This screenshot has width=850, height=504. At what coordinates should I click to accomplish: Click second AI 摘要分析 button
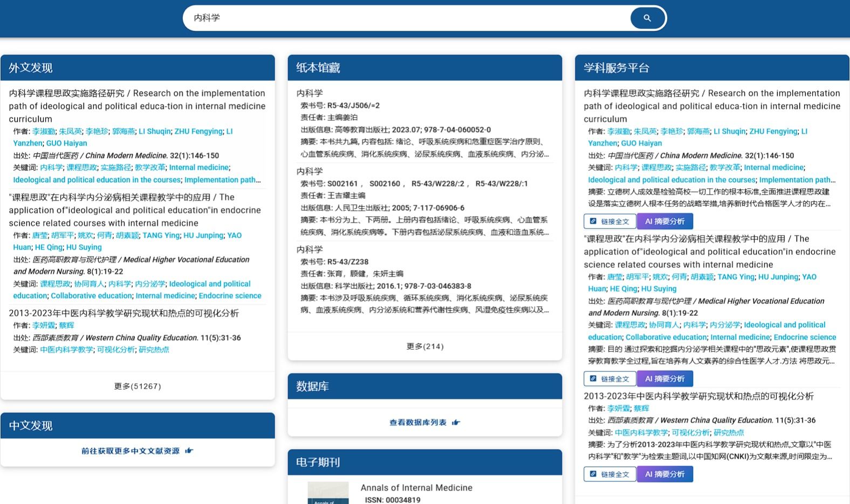[x=664, y=379]
